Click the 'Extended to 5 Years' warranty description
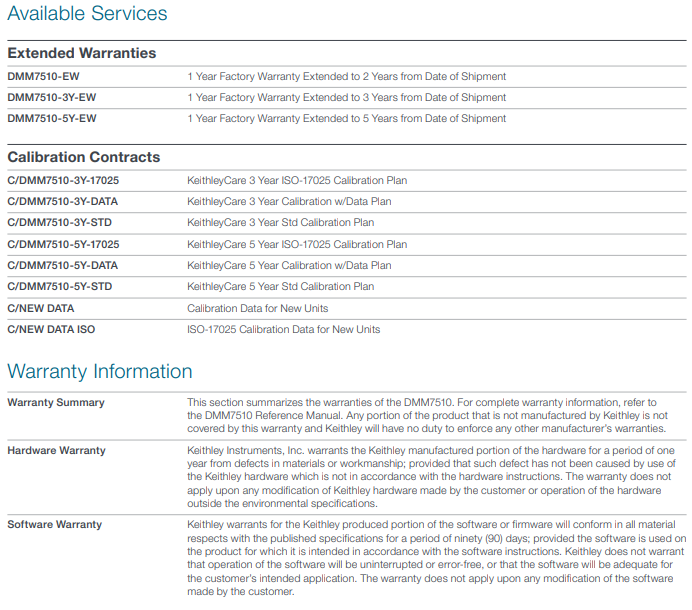 [346, 118]
